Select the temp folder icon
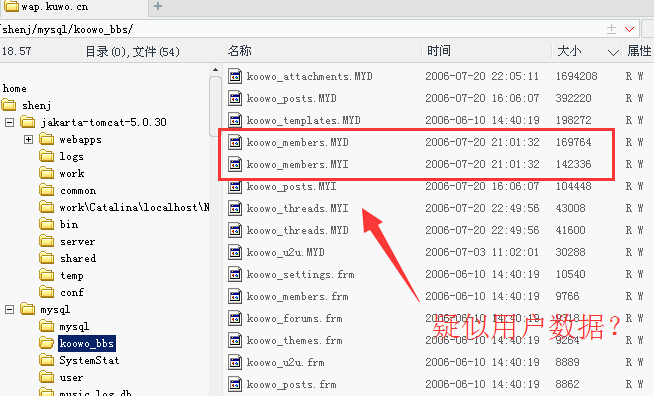654x396 pixels. pyautogui.click(x=47, y=275)
